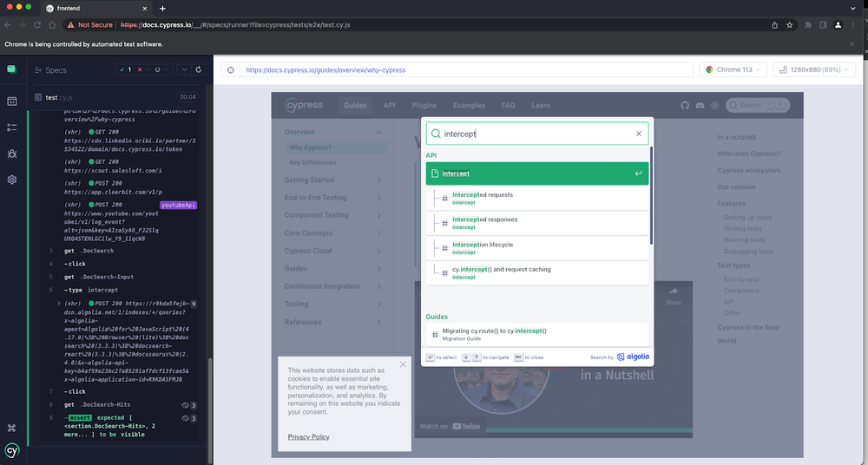Screen dimensions: 868x465
Task: Open Cypress Settings gear icon
Action: point(12,180)
